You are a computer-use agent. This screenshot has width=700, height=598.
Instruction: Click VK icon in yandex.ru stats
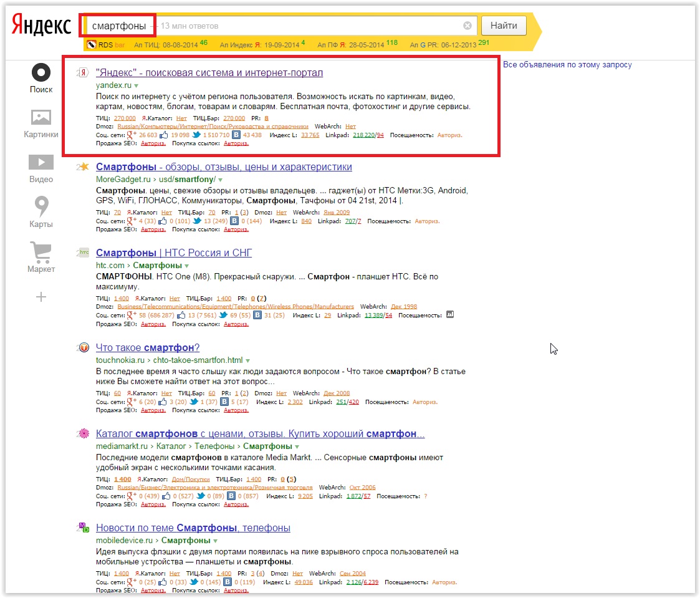pyautogui.click(x=236, y=135)
